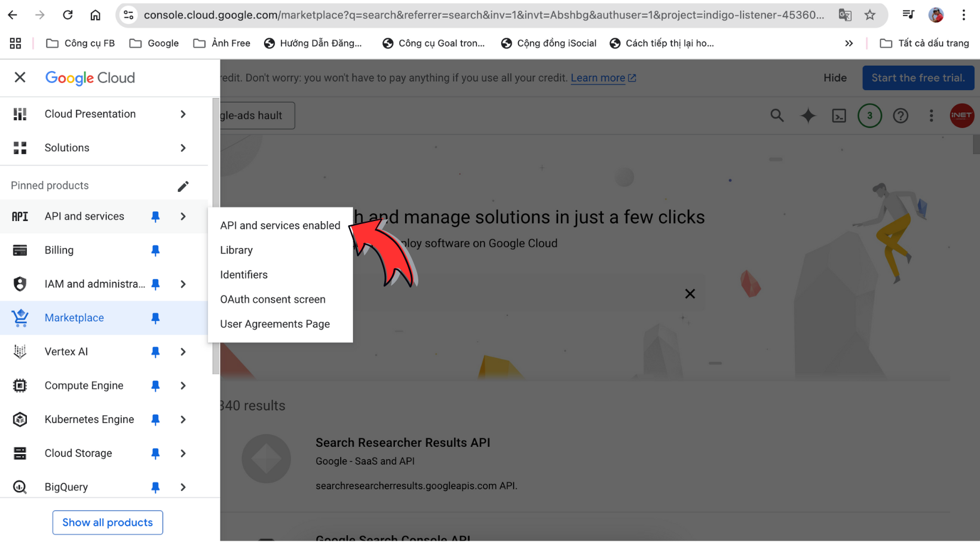Click the Google Cloud logo

tap(90, 78)
